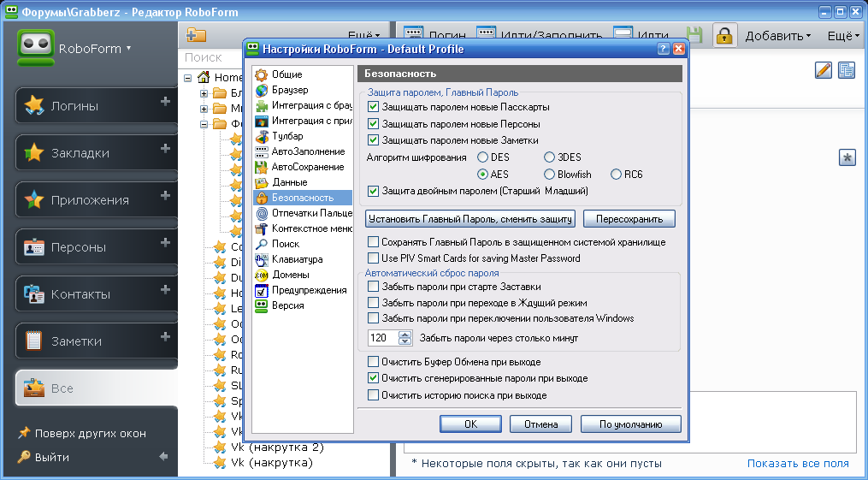
Task: Open the АвтоЗаполнение settings category
Action: 308,151
